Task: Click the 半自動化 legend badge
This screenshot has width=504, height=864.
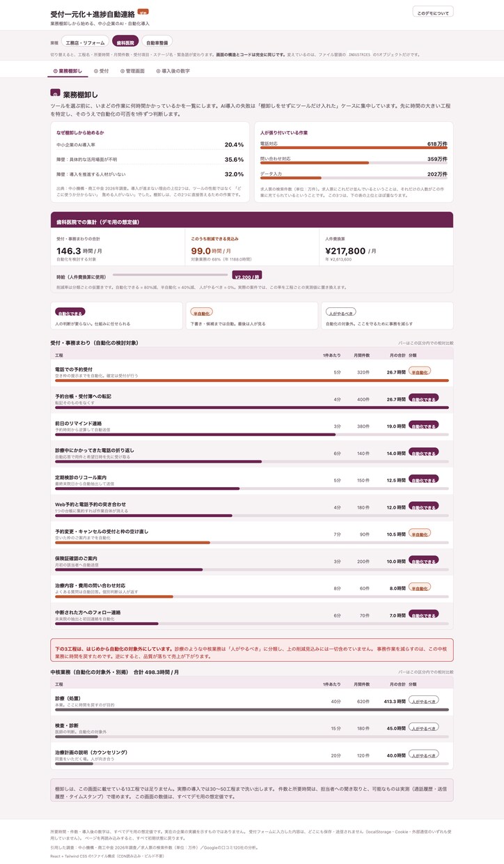Action: point(201,313)
